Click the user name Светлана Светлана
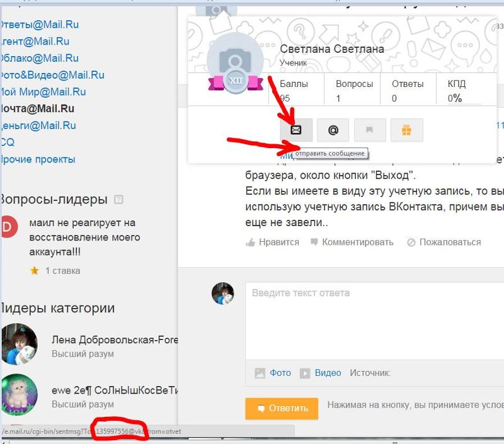 332,49
